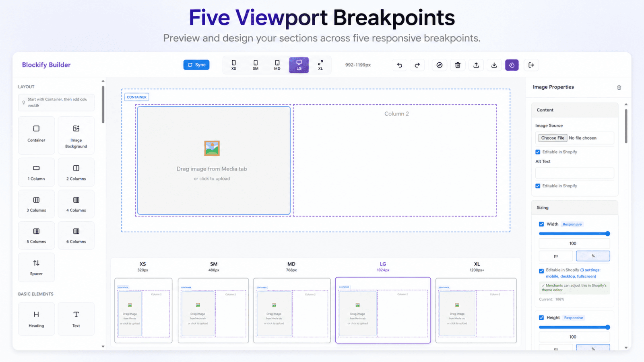Click the Alt Text input field
Viewport: 644px width, 362px height.
click(574, 173)
